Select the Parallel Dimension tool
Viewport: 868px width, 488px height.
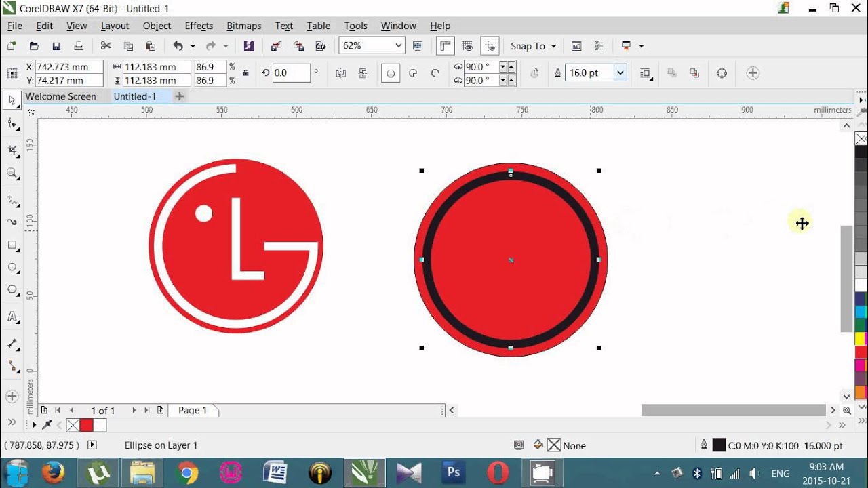(x=12, y=343)
